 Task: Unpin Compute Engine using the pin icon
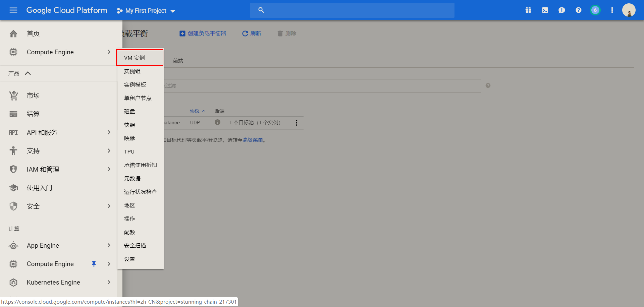[x=94, y=264]
